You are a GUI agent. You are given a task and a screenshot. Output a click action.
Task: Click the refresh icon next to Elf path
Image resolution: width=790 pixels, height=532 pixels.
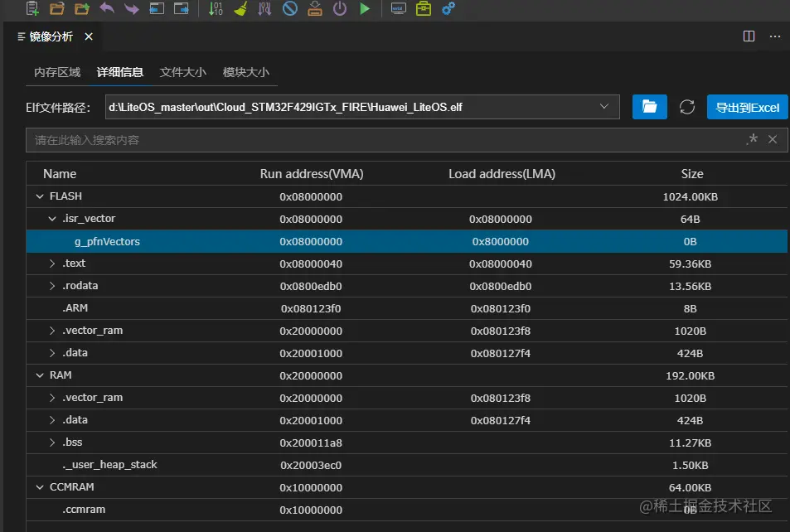pyautogui.click(x=686, y=107)
